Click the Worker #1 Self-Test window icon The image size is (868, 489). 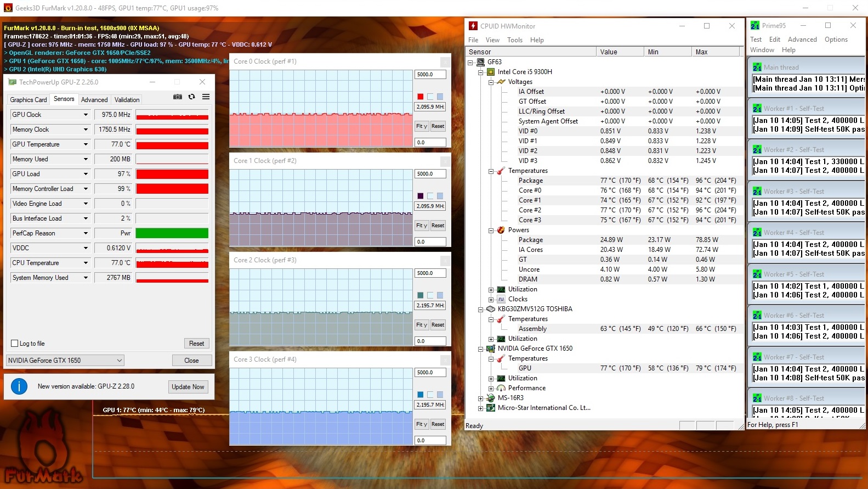click(x=757, y=108)
